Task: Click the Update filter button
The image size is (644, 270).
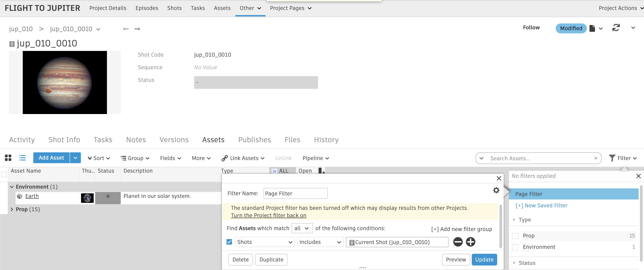Action: point(484,259)
